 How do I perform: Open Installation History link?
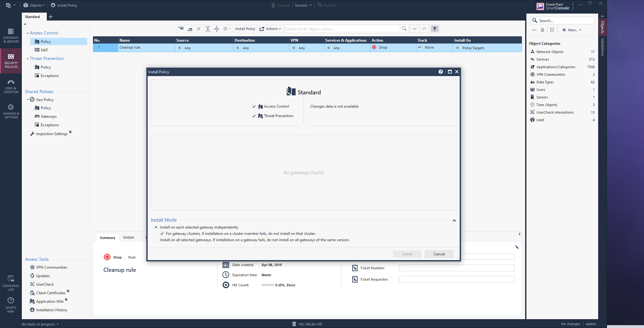point(52,310)
